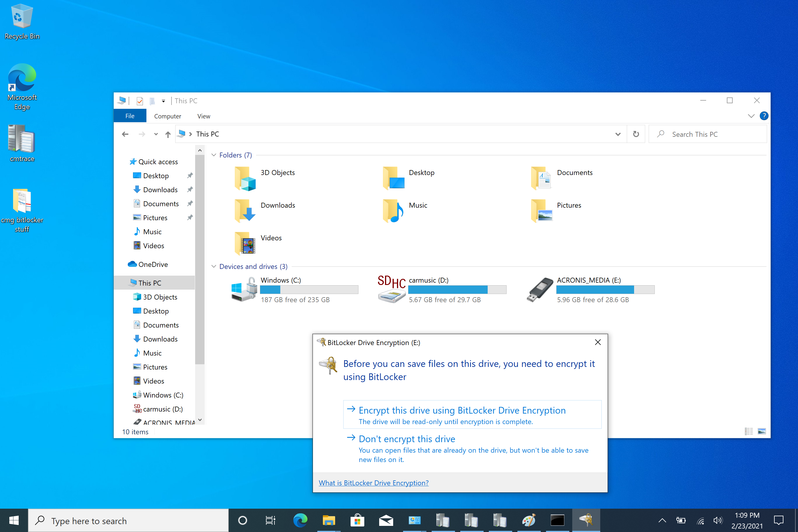The height and width of the screenshot is (532, 798).
Task: Open the Computer ribbon tab
Action: pos(168,116)
